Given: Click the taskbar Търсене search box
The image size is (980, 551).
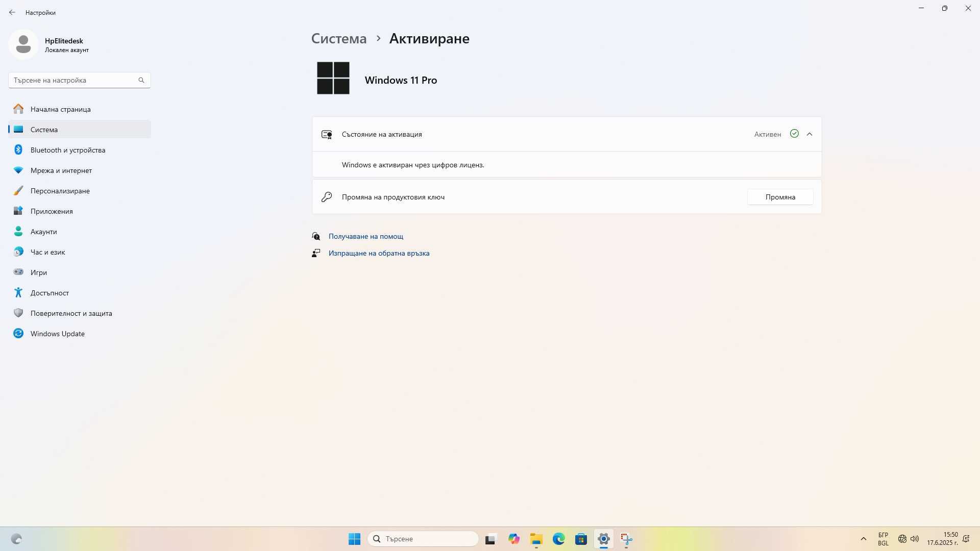Looking at the screenshot, I should 423,539.
